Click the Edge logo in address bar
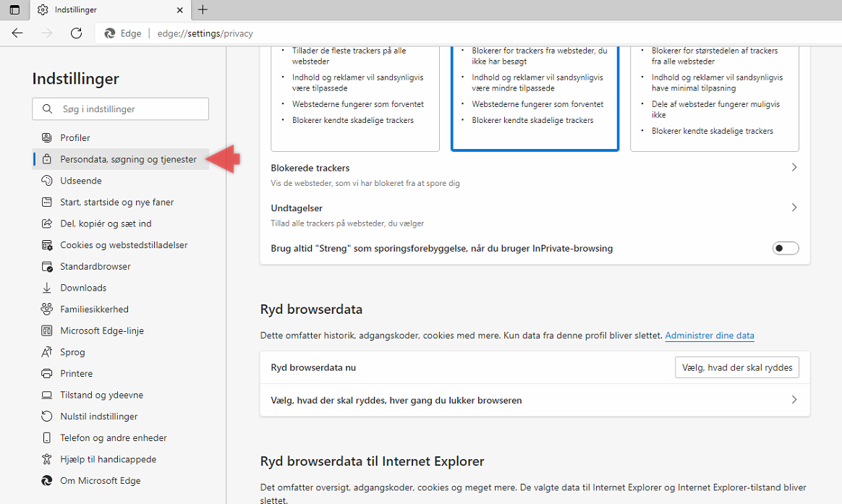 109,33
